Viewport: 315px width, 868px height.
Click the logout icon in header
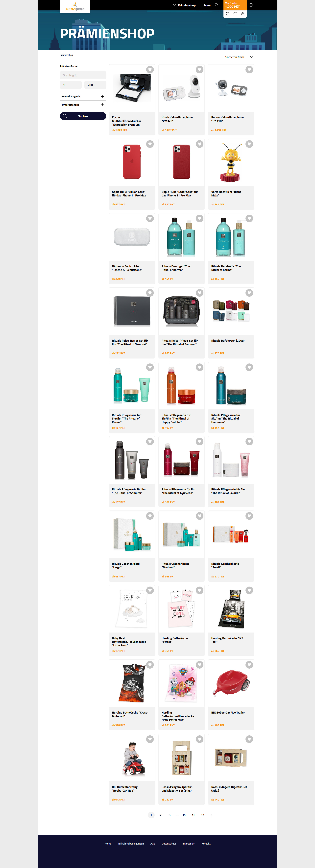pyautogui.click(x=251, y=5)
